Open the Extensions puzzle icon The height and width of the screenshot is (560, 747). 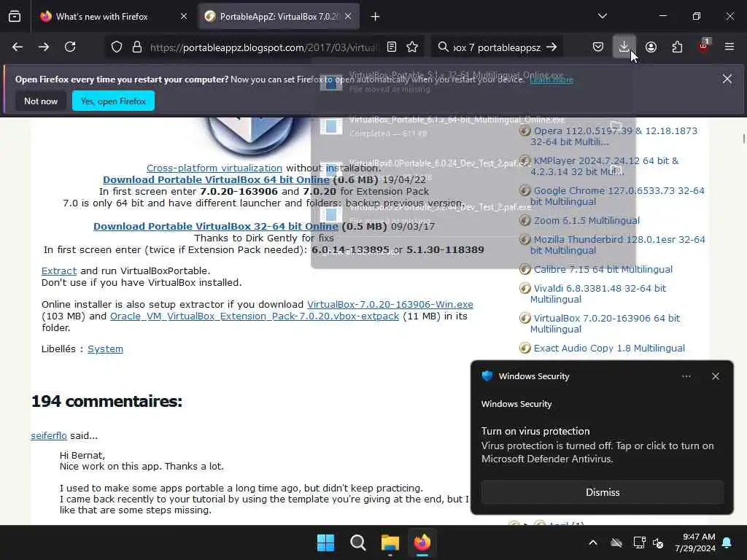click(x=678, y=47)
